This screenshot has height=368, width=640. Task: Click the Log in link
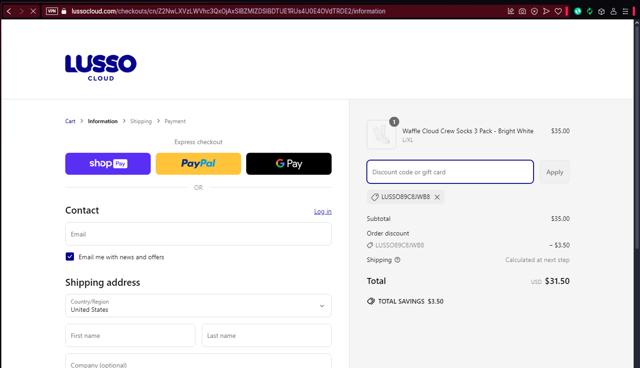pyautogui.click(x=322, y=211)
